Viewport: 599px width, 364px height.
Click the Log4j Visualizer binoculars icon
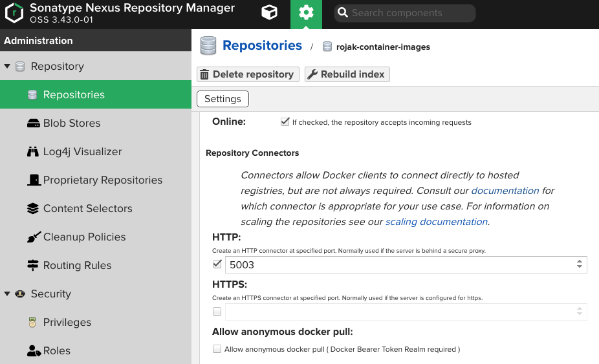click(x=33, y=152)
